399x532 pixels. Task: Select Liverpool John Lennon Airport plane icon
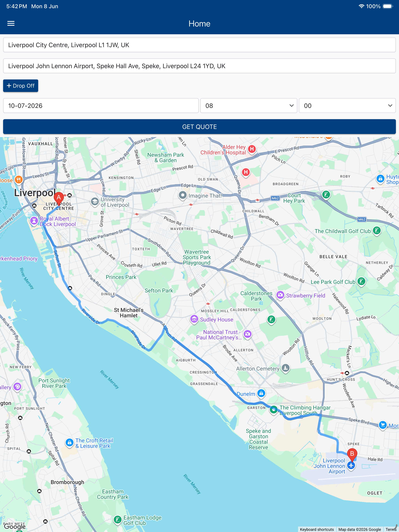[351, 465]
